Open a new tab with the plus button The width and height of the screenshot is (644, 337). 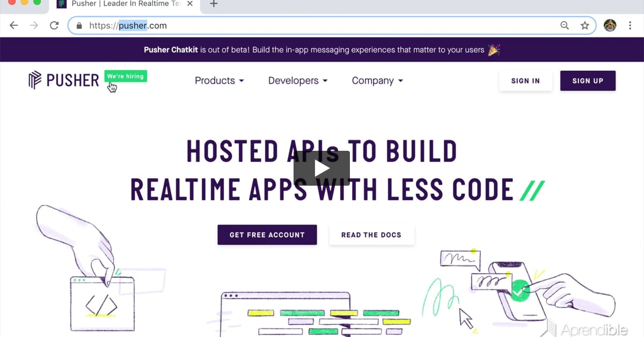[x=214, y=4]
